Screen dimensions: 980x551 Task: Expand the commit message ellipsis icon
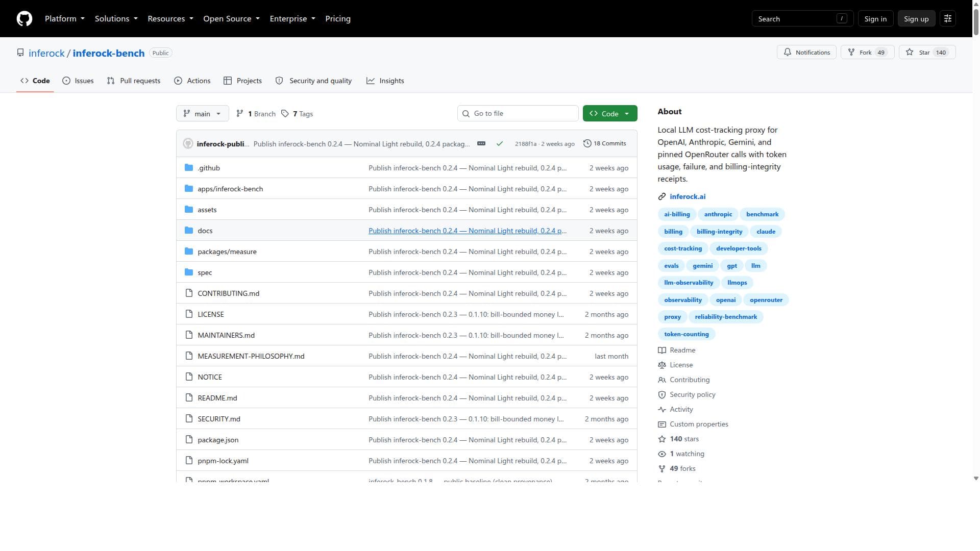point(481,144)
